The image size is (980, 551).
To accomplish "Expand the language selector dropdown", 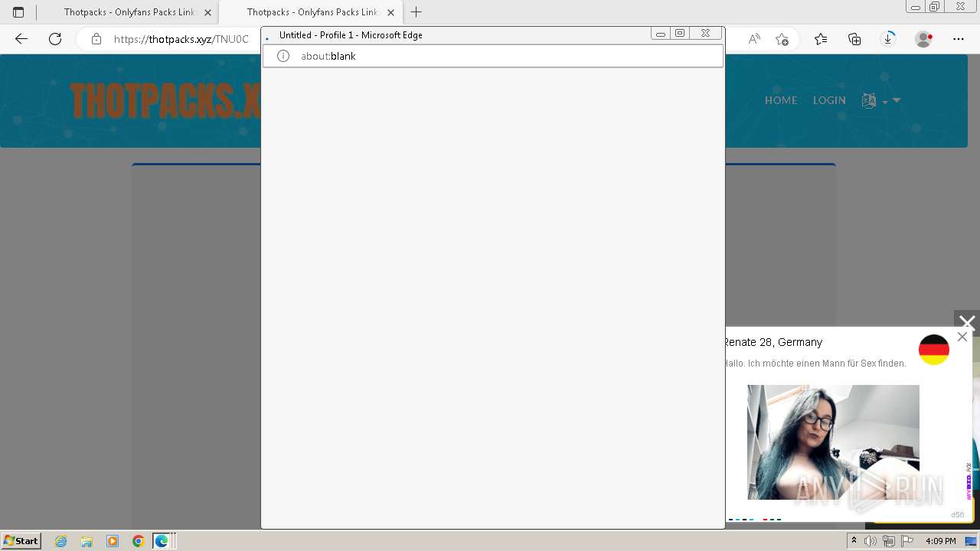I will (880, 100).
